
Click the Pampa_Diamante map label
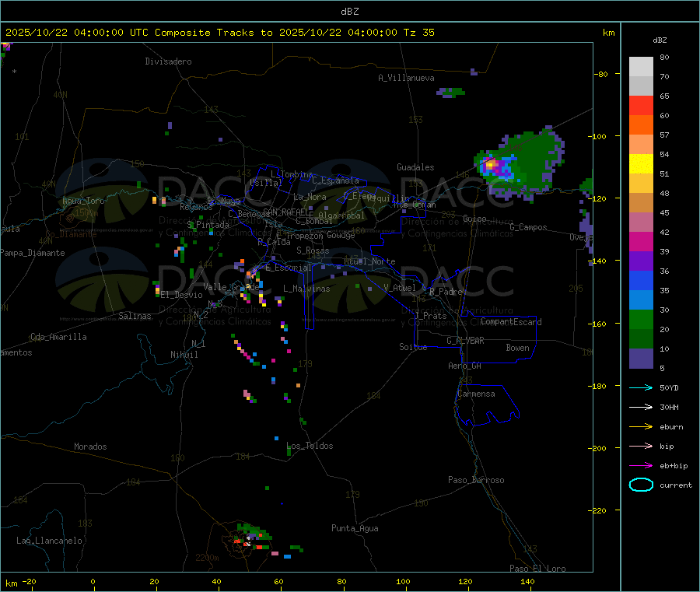tap(33, 253)
